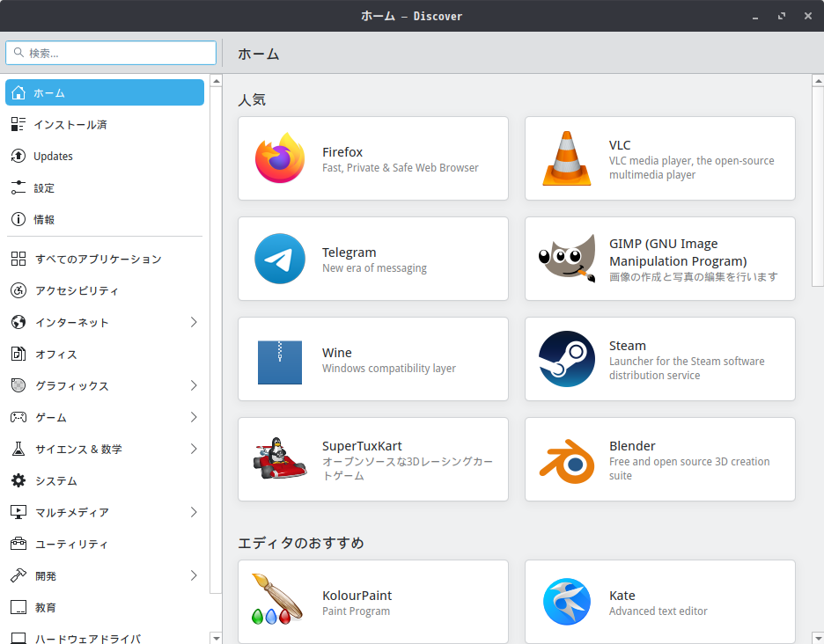Click the Wine archive icon
The image size is (824, 644).
(280, 362)
